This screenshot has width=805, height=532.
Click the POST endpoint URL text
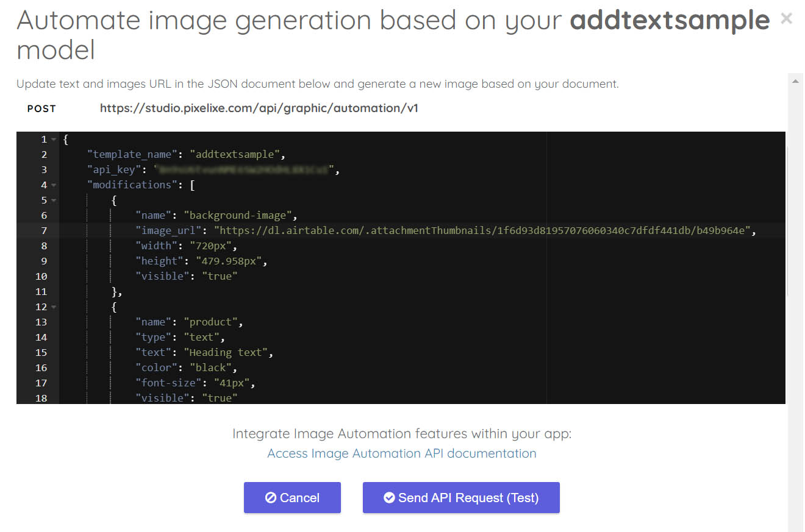tap(259, 108)
